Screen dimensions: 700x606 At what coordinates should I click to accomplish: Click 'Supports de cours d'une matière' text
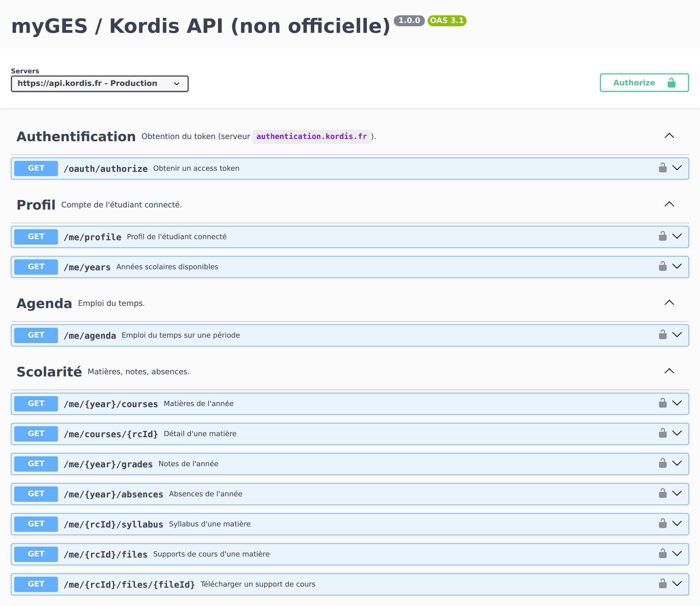point(211,554)
